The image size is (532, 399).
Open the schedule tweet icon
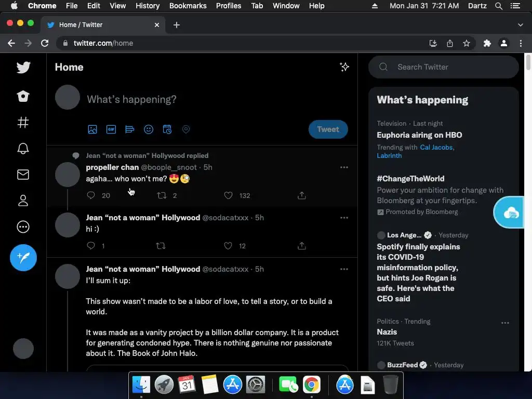point(167,129)
